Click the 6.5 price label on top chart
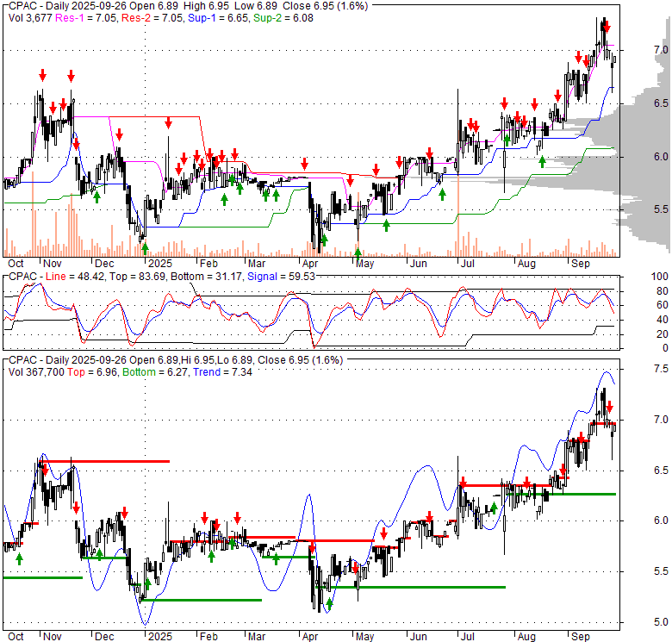The image size is (672, 642). (661, 103)
